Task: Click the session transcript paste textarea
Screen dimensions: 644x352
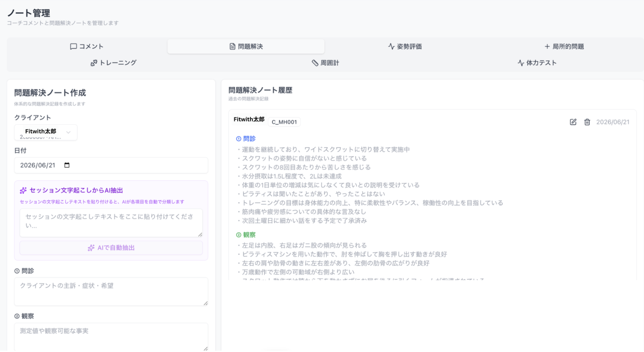Action: (x=111, y=223)
